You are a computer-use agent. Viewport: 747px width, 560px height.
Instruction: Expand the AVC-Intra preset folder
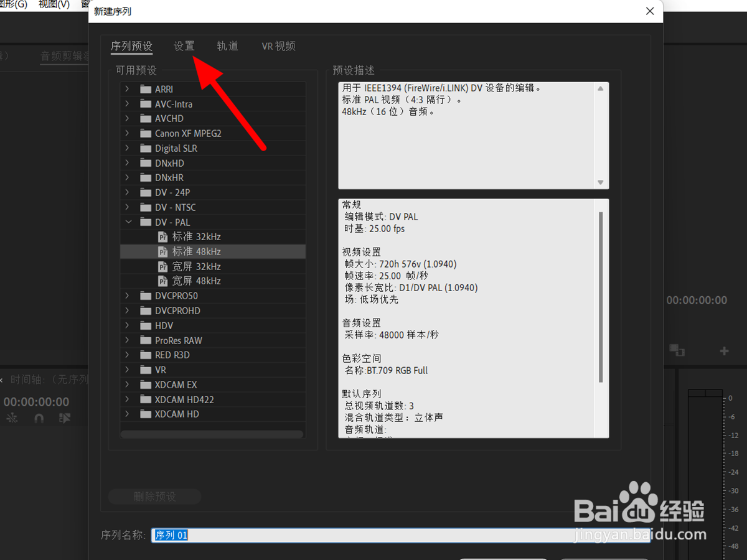(x=128, y=104)
